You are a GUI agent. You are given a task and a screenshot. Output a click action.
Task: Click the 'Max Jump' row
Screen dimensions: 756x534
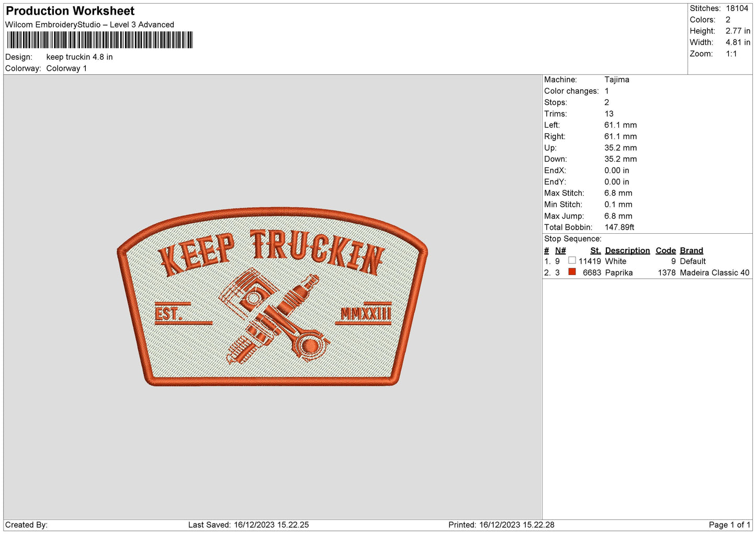click(x=588, y=216)
